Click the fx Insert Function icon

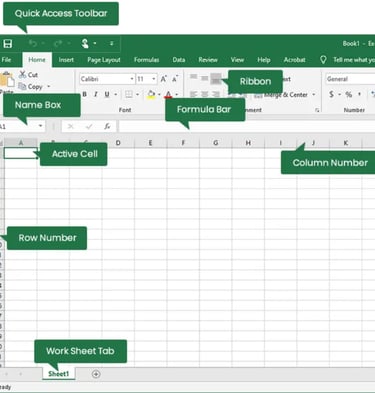pyautogui.click(x=107, y=126)
